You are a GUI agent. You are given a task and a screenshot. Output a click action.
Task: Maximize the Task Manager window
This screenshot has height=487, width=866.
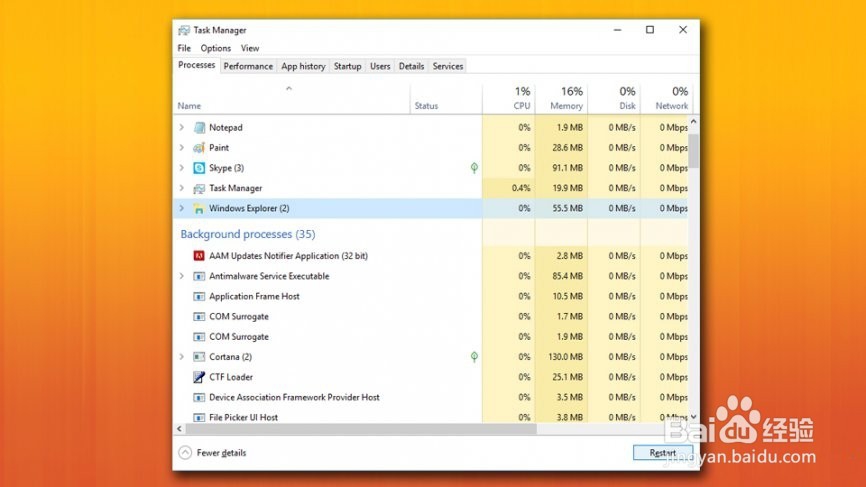click(650, 30)
